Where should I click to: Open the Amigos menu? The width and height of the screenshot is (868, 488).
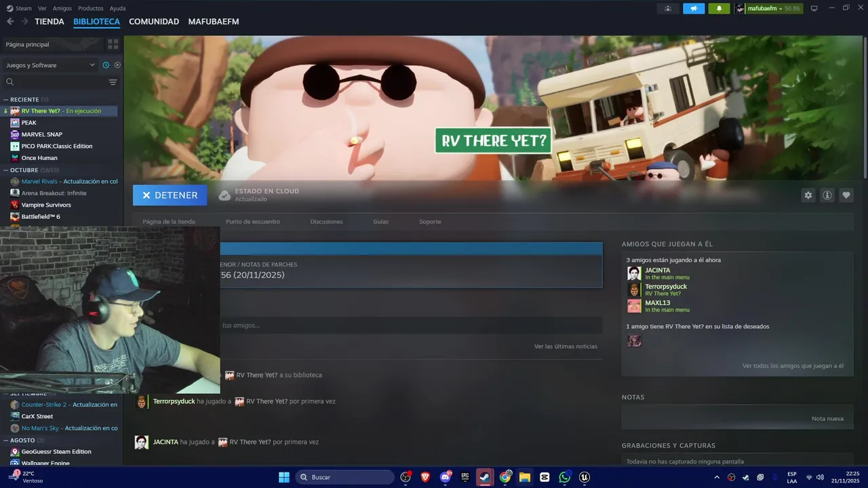[x=62, y=8]
